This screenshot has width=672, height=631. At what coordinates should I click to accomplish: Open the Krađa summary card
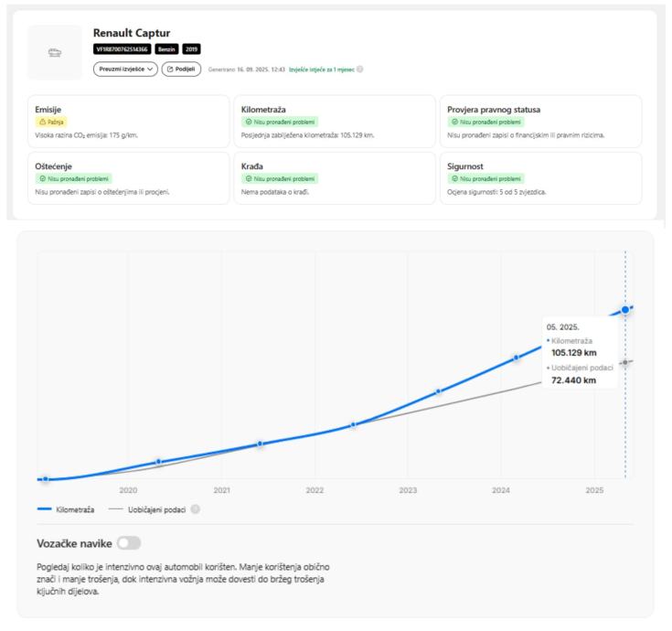(335, 177)
